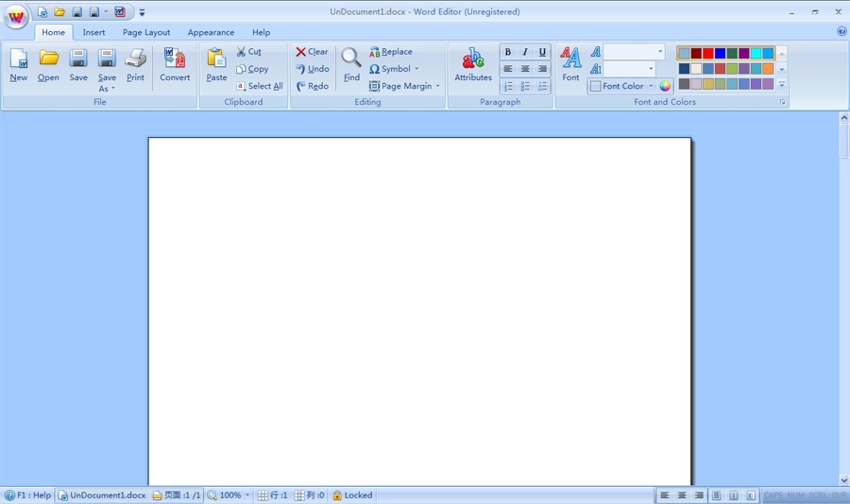Click F1 : Help in status bar
The width and height of the screenshot is (850, 504).
(x=27, y=496)
